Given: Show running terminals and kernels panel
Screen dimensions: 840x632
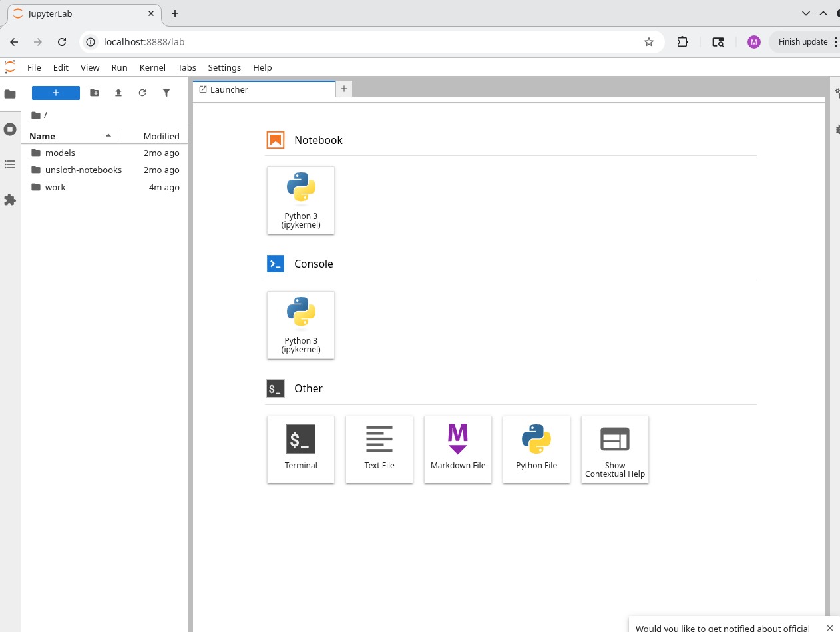Looking at the screenshot, I should coord(10,129).
